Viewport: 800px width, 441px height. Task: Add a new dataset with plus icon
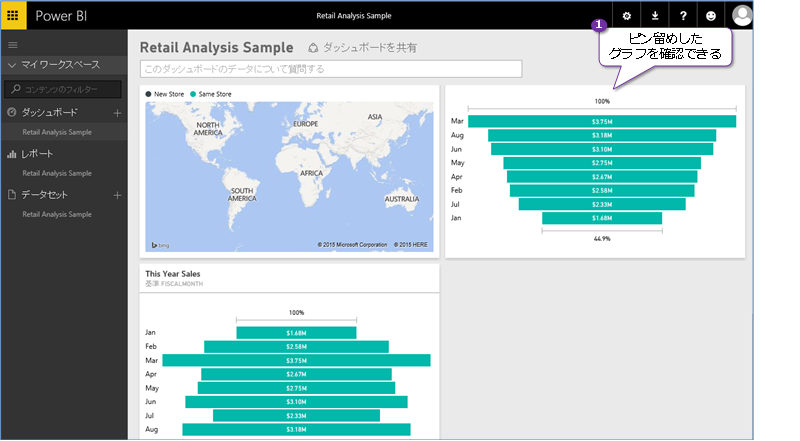click(117, 195)
